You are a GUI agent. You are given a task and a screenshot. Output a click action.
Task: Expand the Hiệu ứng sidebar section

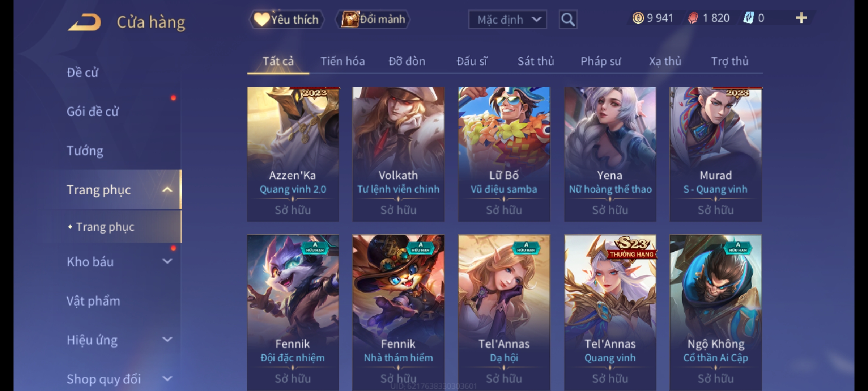(x=167, y=340)
